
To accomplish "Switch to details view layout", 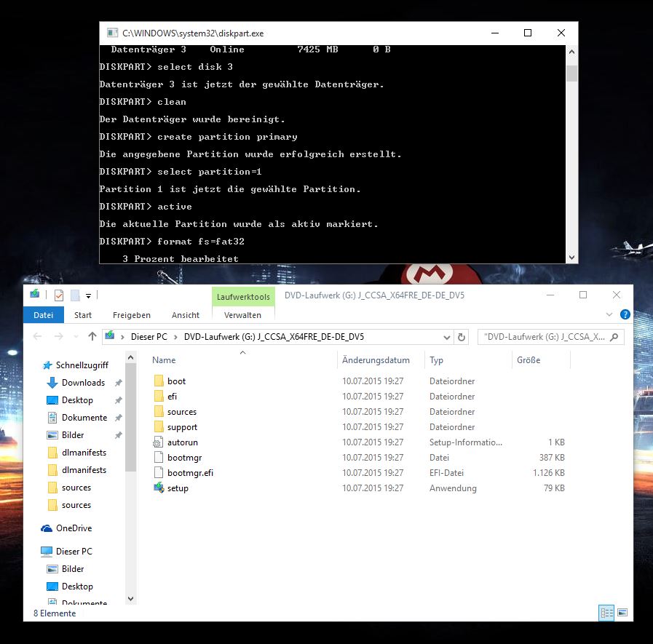I will click(x=606, y=613).
